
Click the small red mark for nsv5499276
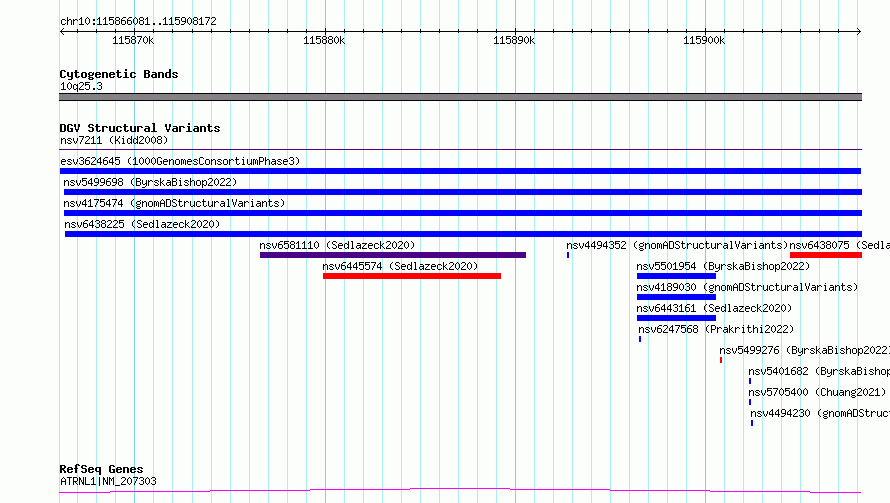click(721, 360)
